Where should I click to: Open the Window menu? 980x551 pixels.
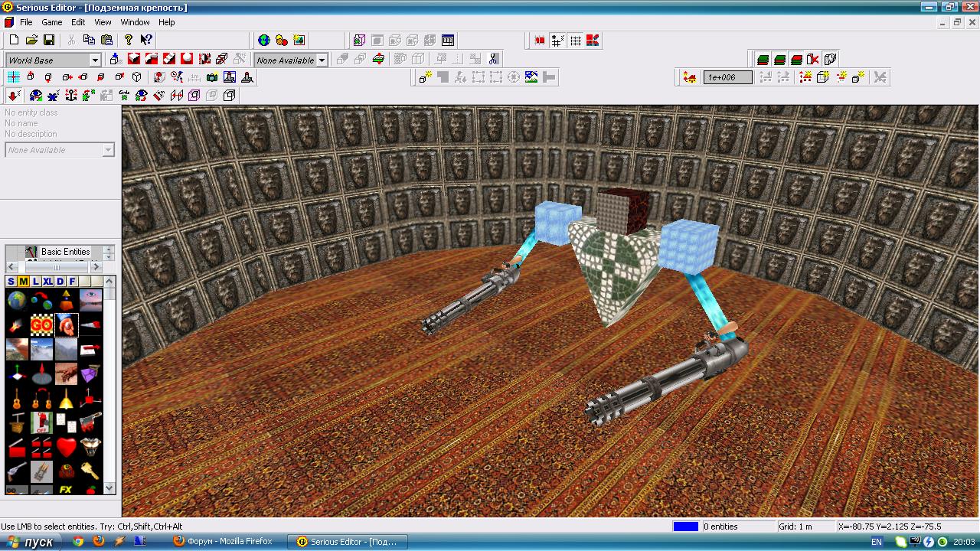(136, 22)
